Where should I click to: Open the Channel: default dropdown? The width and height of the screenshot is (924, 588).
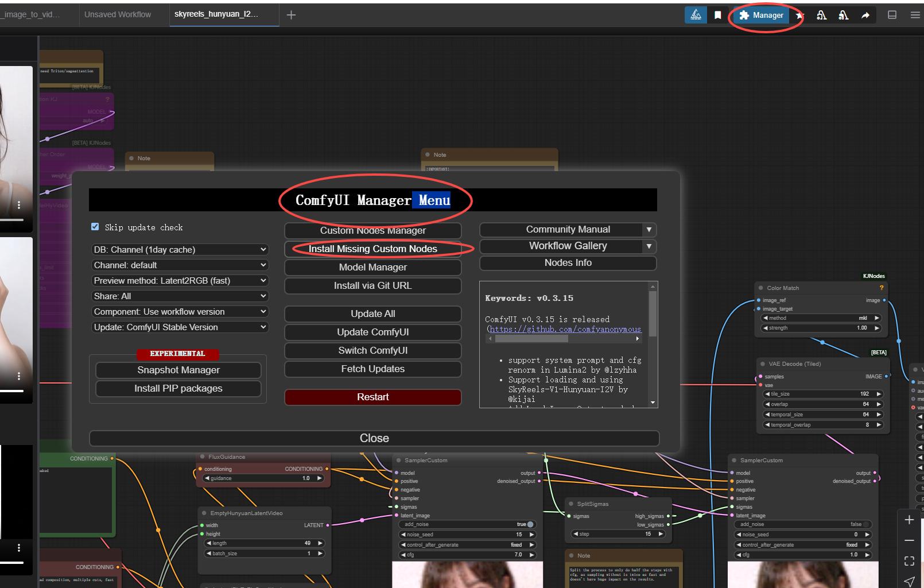pyautogui.click(x=180, y=265)
